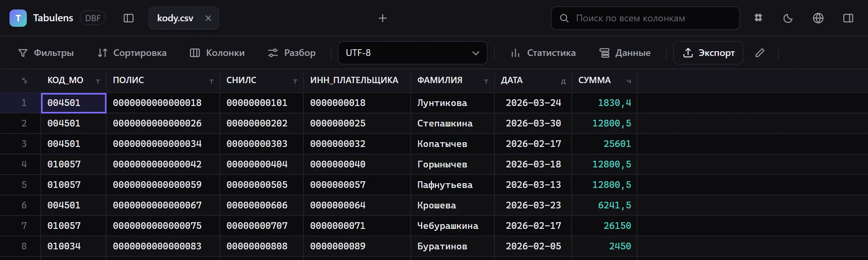
Task: Focus the search field 'Поиск по всем колонкам'
Action: tap(645, 18)
